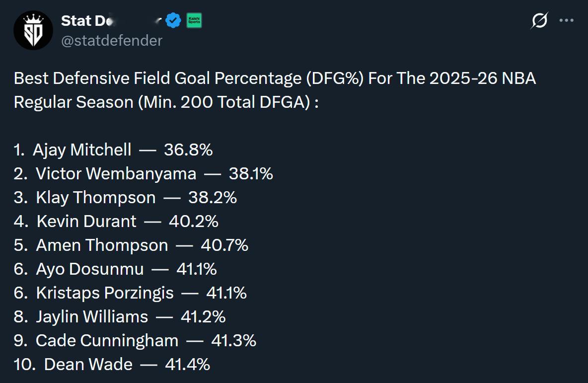Select the Victor Wembanyama 38.1% entry
The image size is (588, 383).
pyautogui.click(x=144, y=173)
